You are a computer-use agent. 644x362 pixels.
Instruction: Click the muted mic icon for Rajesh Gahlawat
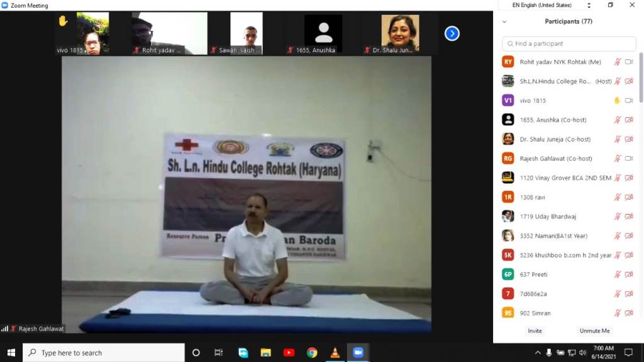pyautogui.click(x=617, y=159)
